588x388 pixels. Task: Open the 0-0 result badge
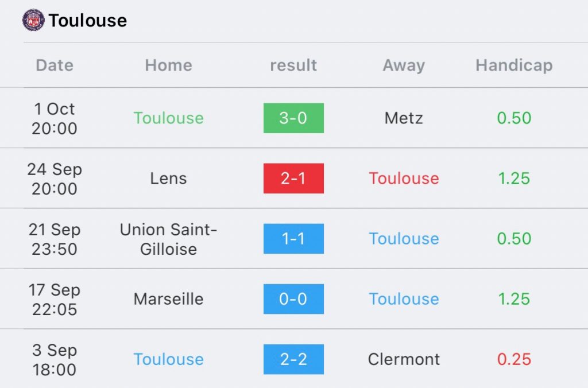pyautogui.click(x=293, y=299)
